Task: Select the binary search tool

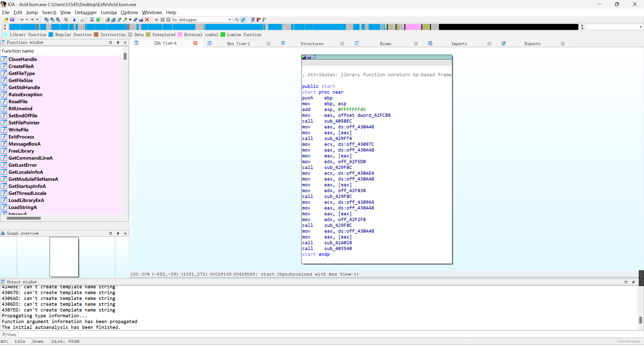Action: [x=47, y=20]
